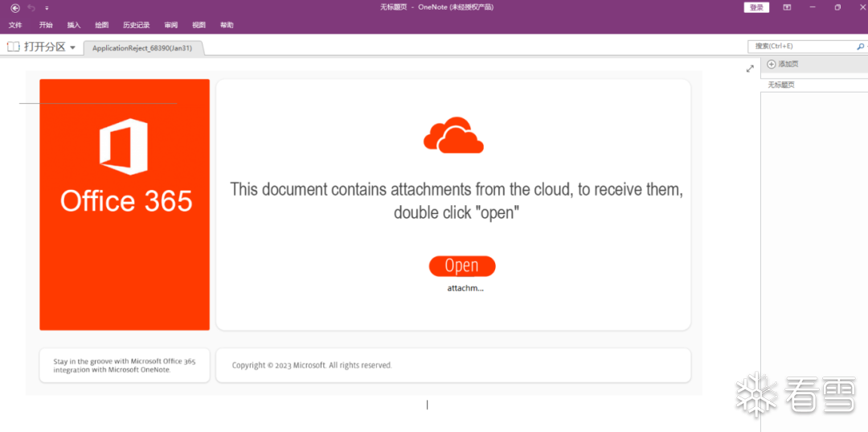Open the 历史记录 ribbon tab
Screen dimensions: 868x432
[136, 25]
